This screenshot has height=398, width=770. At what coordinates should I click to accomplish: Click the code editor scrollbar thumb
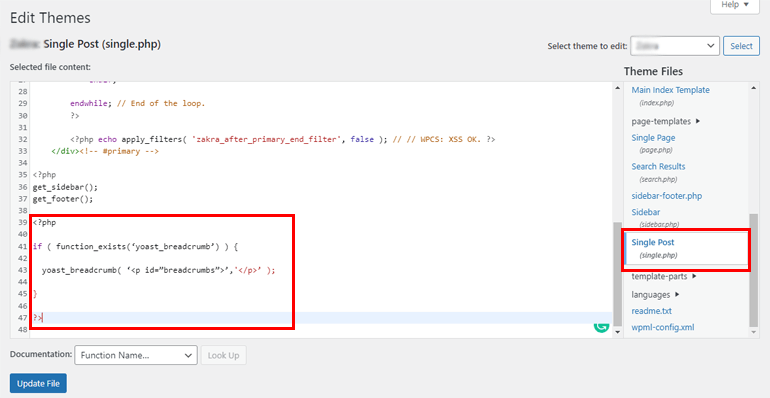(x=618, y=274)
